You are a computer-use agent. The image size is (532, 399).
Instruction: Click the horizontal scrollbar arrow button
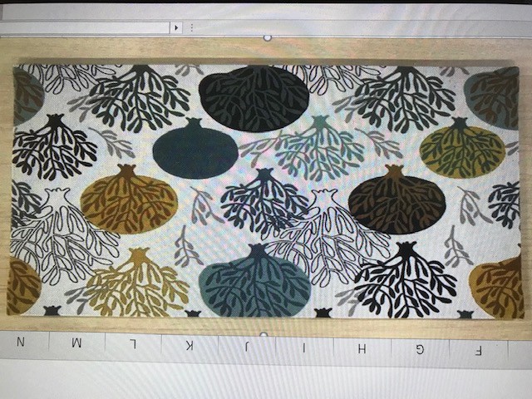coord(176,27)
